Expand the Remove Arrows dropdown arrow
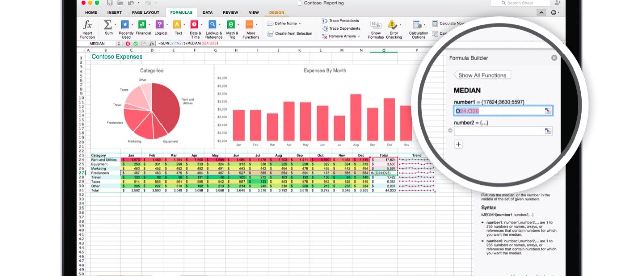Viewport: 644px width, 276px height. point(359,36)
